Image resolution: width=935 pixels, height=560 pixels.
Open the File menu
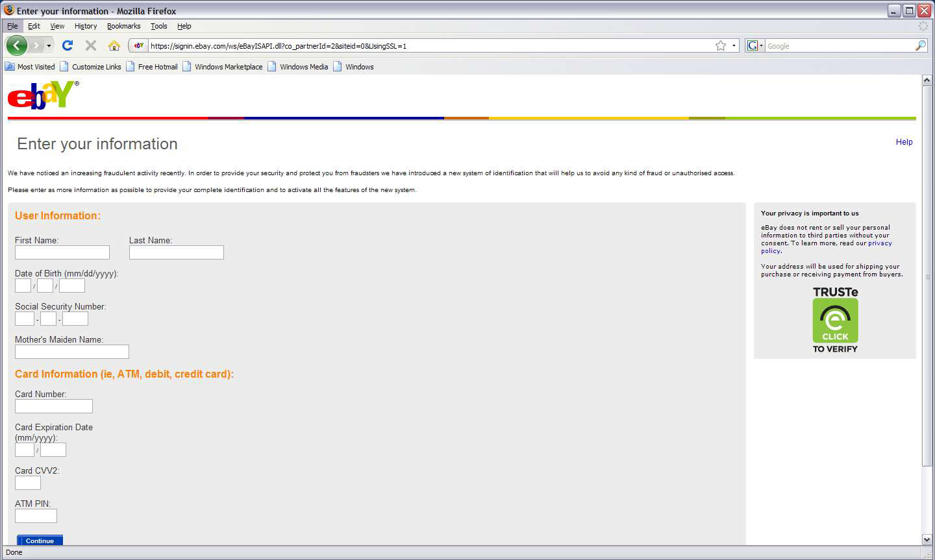point(12,26)
